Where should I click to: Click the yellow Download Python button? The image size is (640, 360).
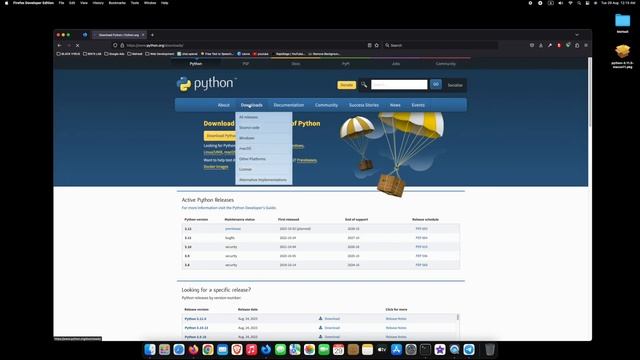[x=220, y=136]
